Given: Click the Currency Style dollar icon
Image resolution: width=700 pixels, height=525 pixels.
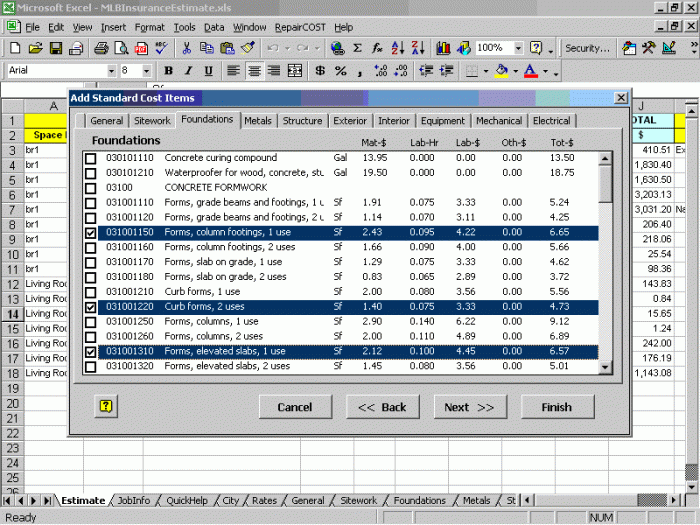Looking at the screenshot, I should (319, 71).
